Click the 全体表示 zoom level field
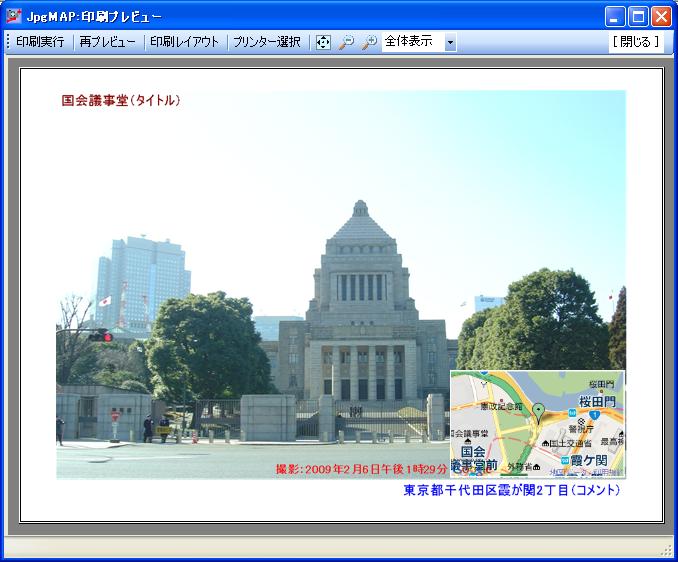Viewport: 678px width, 562px height. pos(411,42)
